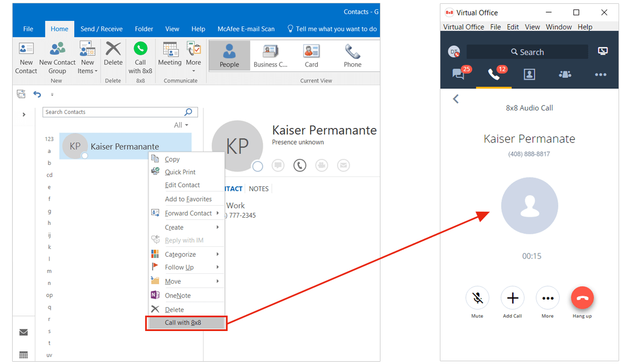Viewport: 629px width, 364px height.
Task: Open More dropdown in Communicate group
Action: (x=194, y=57)
